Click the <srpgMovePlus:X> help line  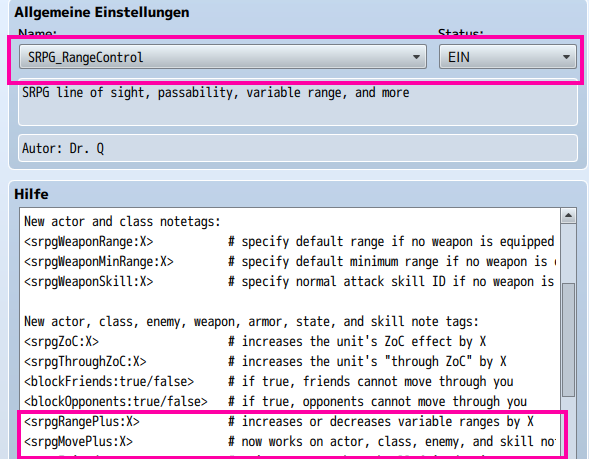(x=290, y=441)
